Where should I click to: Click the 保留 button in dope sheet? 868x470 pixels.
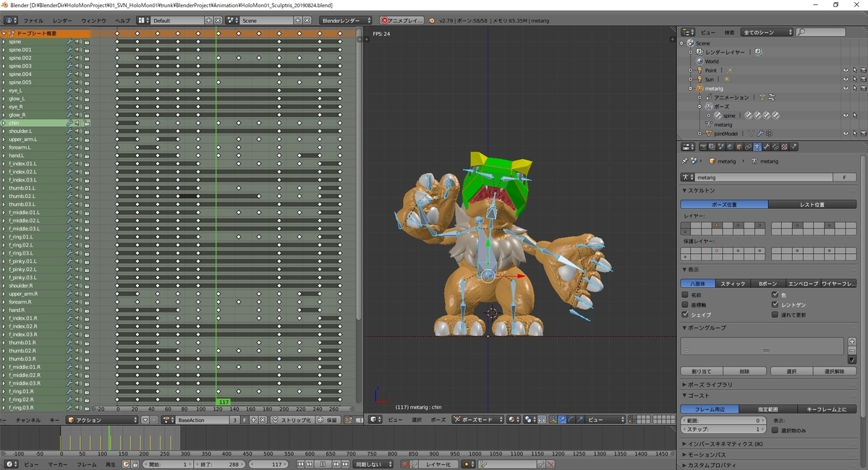328,419
